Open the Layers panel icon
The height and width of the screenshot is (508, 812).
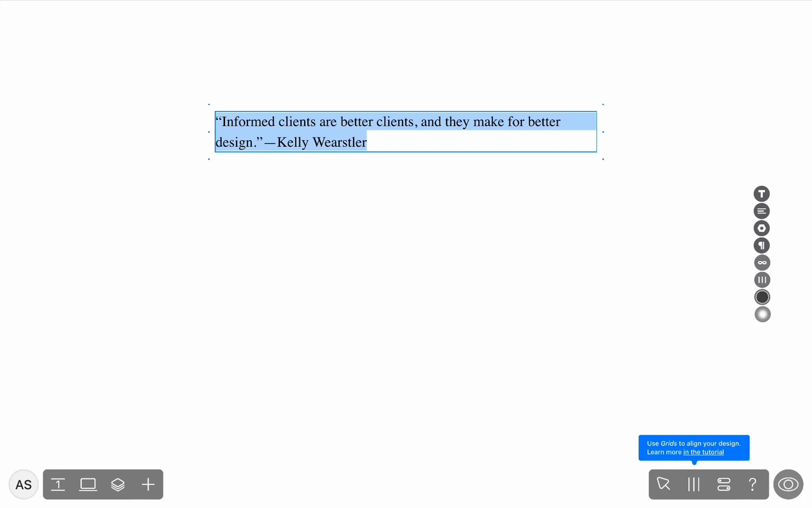pyautogui.click(x=118, y=484)
